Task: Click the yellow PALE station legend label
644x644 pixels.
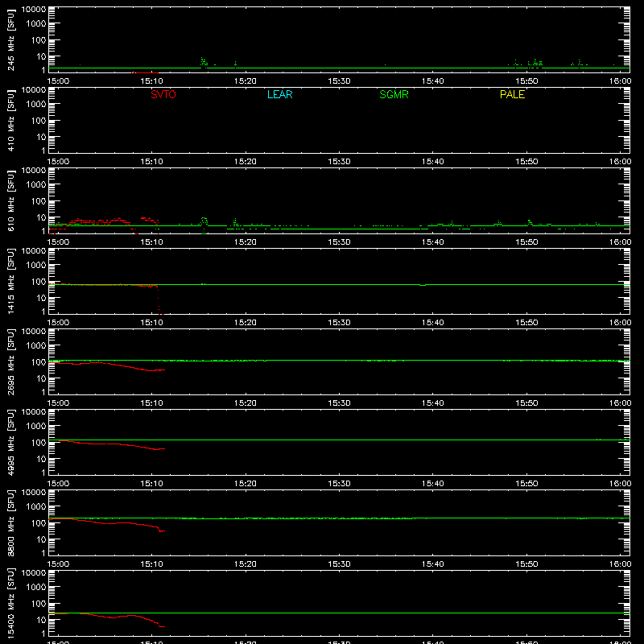Action: (512, 94)
